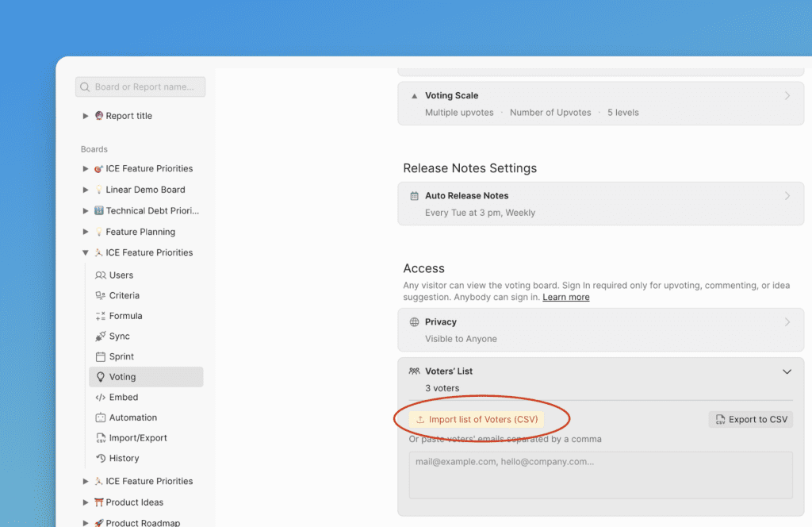Click the Privacy globe icon
Viewport: 812px width, 527px height.
click(x=416, y=321)
